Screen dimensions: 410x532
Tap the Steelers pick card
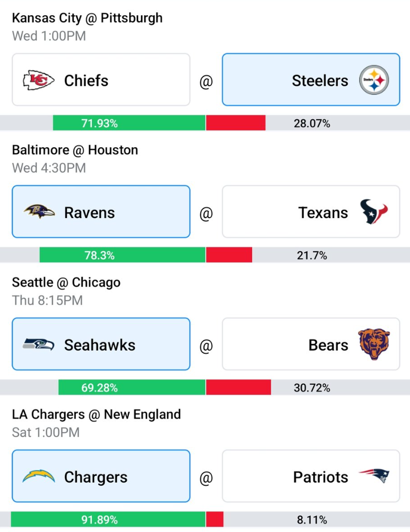pos(311,80)
